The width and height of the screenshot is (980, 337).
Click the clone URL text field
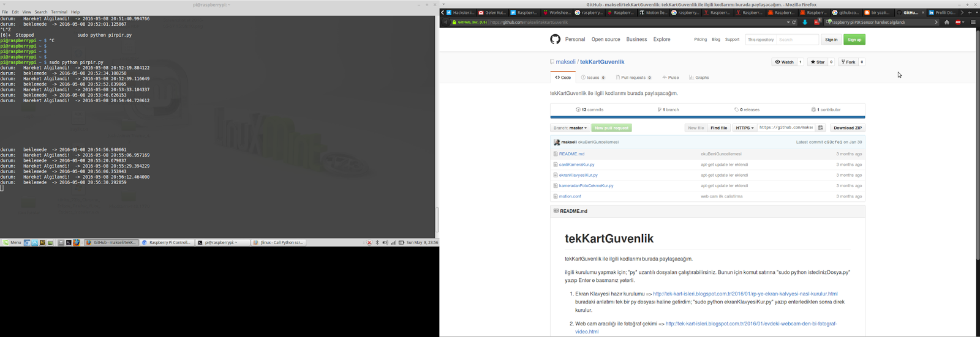(x=786, y=128)
